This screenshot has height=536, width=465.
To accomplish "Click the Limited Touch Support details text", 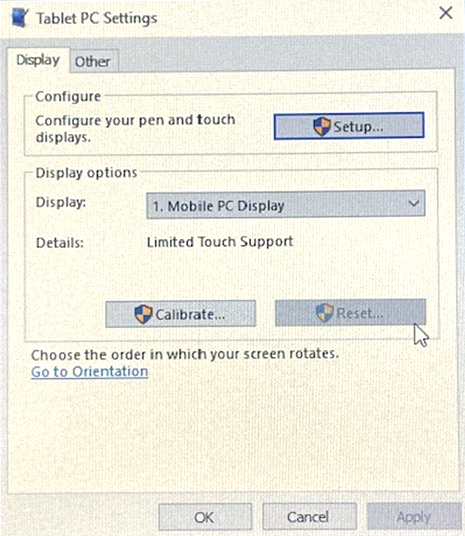I will [220, 242].
